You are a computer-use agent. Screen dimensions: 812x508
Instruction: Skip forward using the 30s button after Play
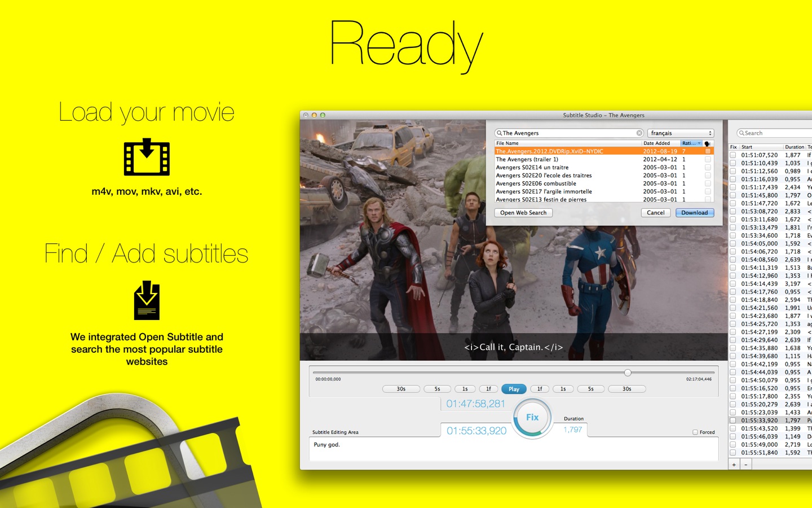pos(626,389)
